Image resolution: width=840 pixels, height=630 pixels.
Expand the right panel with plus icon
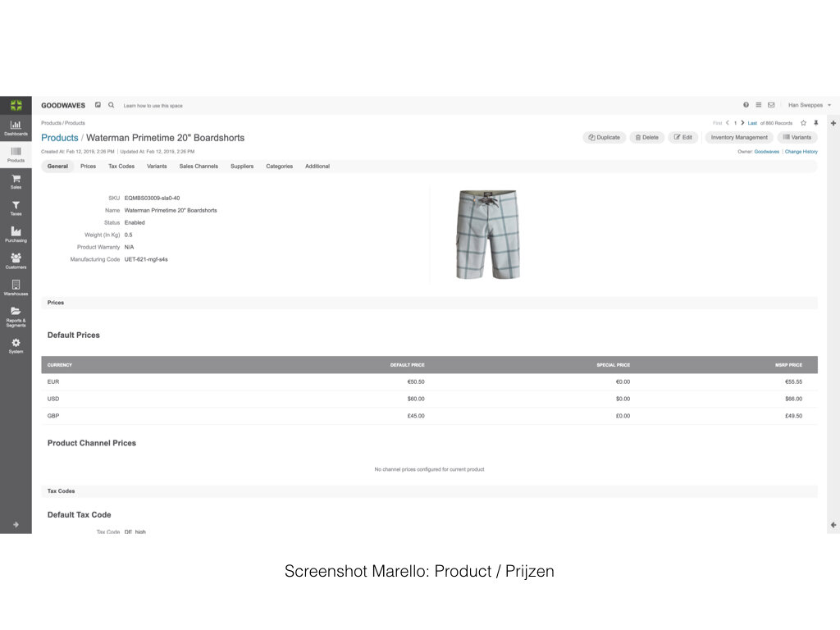point(833,123)
